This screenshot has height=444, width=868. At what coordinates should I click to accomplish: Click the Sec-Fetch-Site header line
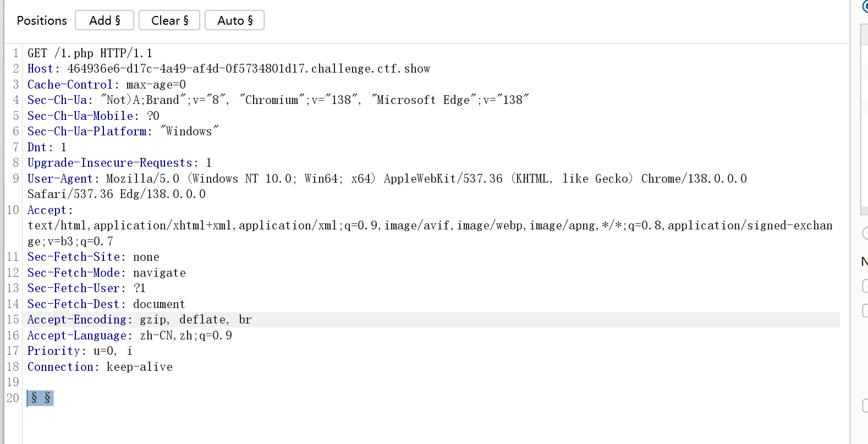(x=93, y=257)
